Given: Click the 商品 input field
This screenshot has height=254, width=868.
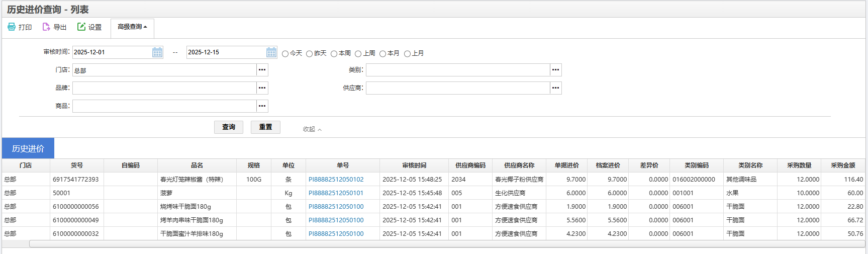Looking at the screenshot, I should tap(164, 106).
